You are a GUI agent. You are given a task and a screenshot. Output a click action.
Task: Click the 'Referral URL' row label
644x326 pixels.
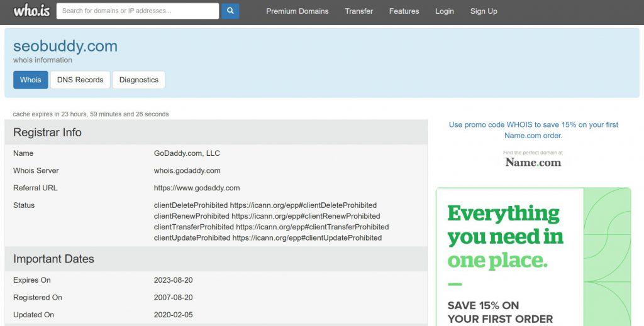[x=35, y=188]
